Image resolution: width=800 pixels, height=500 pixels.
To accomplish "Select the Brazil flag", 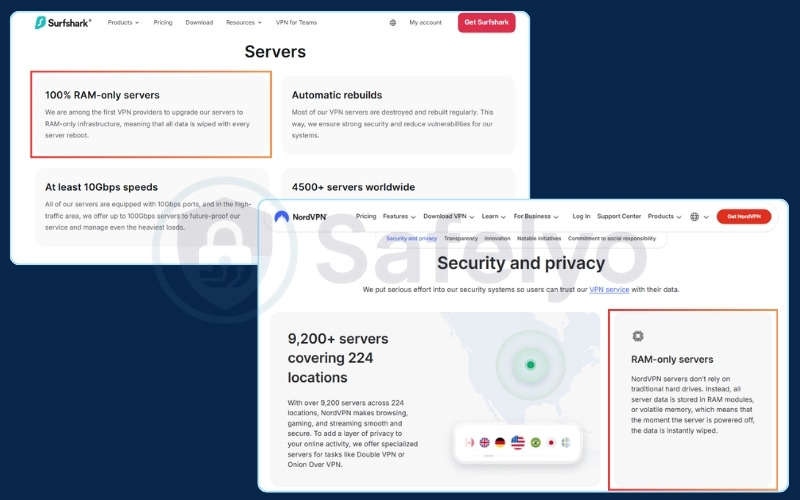I will tap(535, 442).
